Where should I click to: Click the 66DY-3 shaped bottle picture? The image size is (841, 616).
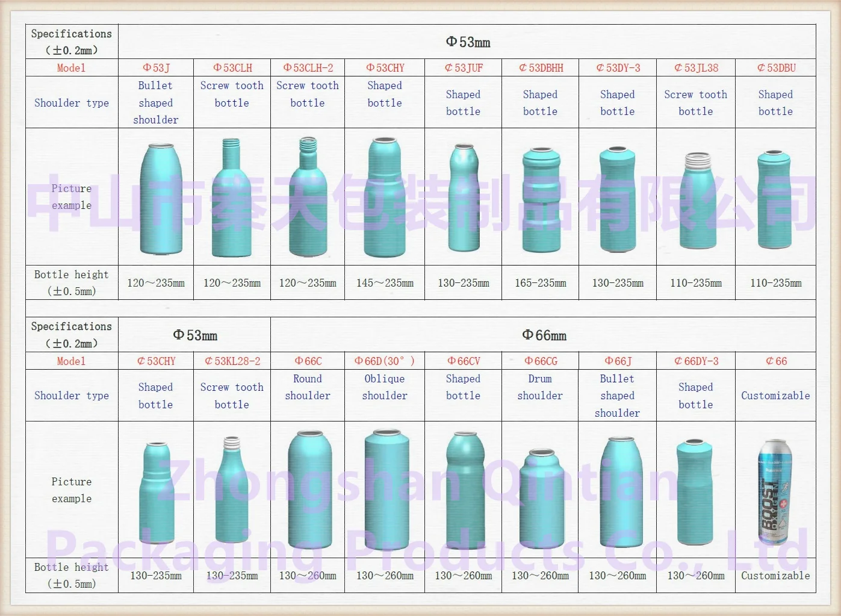pyautogui.click(x=695, y=492)
